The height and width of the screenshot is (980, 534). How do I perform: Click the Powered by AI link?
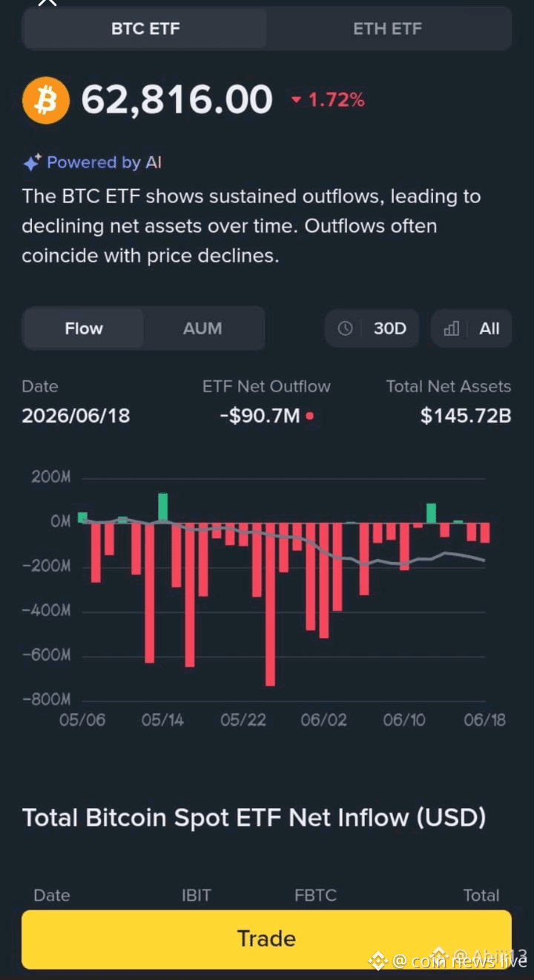pyautogui.click(x=104, y=162)
